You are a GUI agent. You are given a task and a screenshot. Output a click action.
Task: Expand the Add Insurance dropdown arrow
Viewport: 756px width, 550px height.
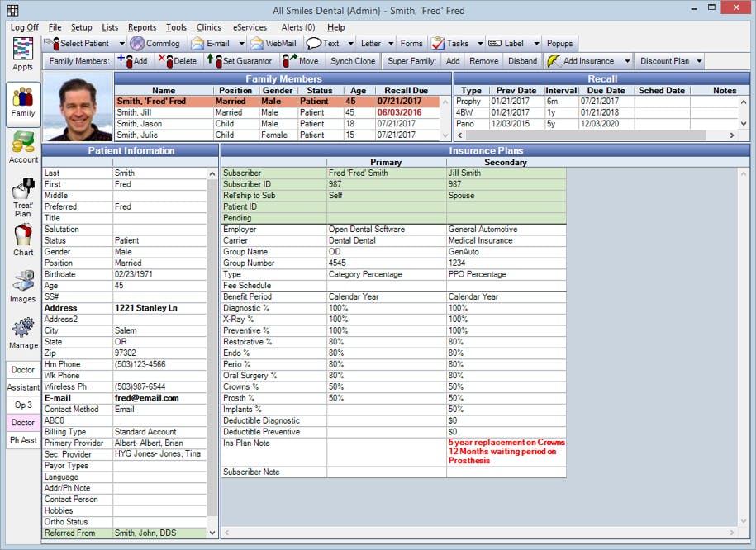tap(627, 61)
